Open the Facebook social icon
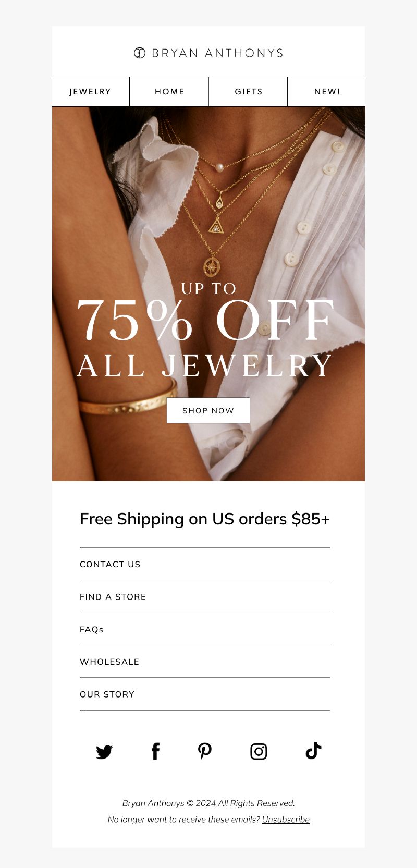This screenshot has height=868, width=417. pos(155,751)
